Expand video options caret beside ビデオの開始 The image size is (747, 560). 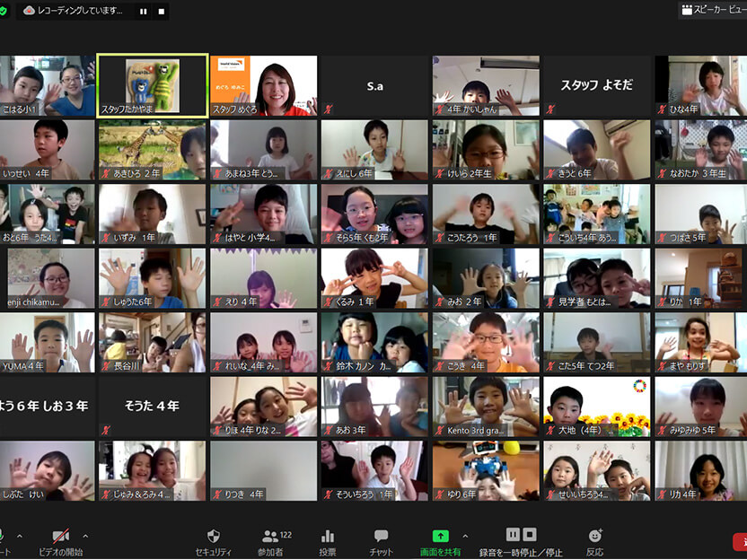(x=85, y=536)
